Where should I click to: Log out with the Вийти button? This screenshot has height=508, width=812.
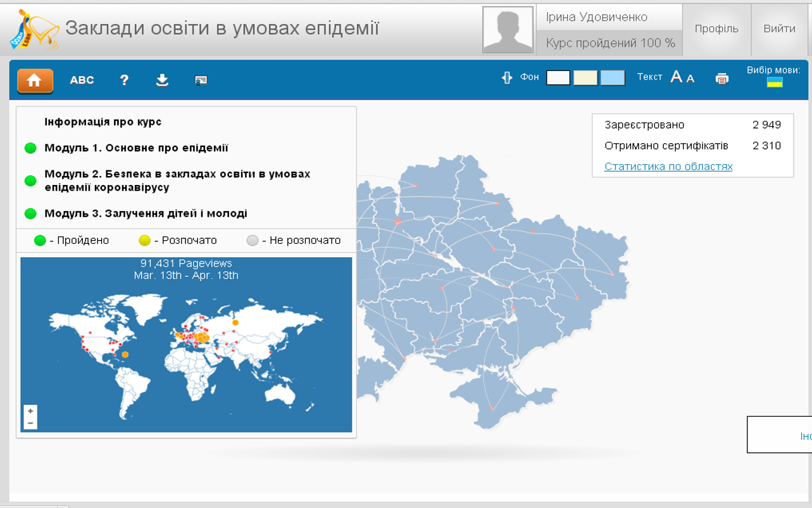pyautogui.click(x=780, y=29)
